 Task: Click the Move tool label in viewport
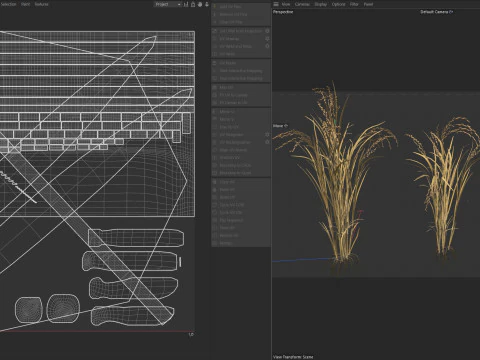tap(280, 126)
